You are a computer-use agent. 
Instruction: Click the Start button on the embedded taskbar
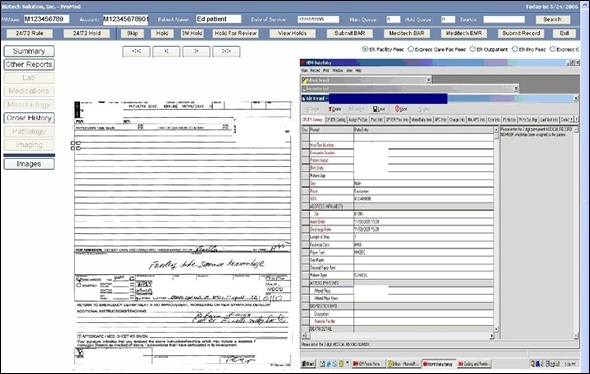pos(308,364)
